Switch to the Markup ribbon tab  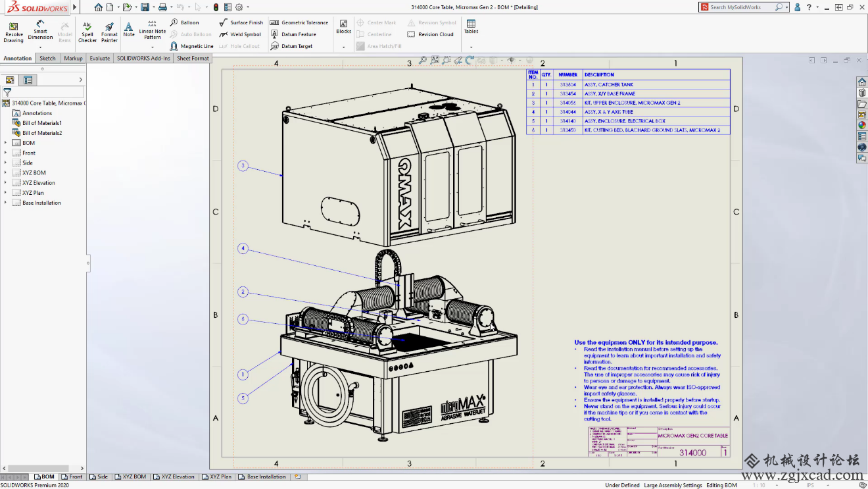pos(73,58)
